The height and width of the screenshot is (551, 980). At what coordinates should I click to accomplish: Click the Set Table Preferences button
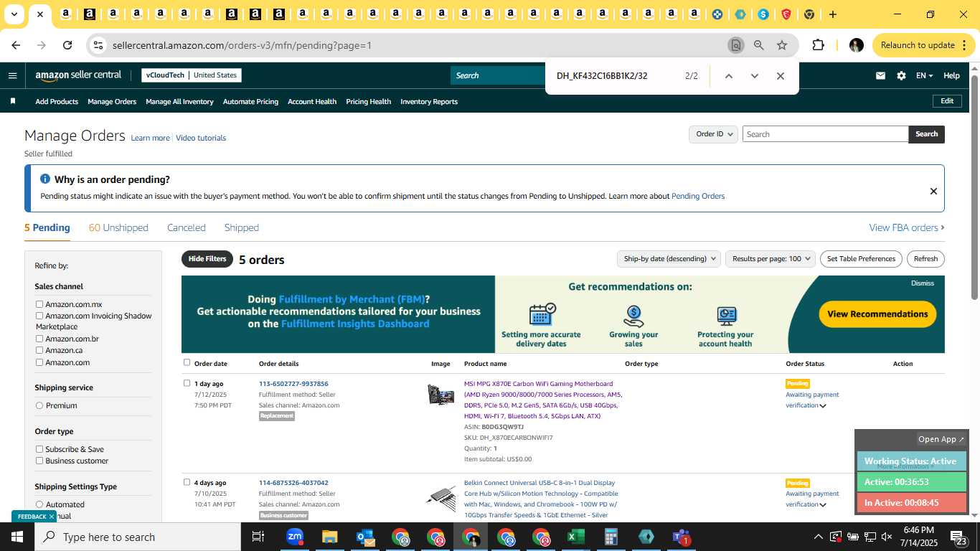pyautogui.click(x=861, y=259)
